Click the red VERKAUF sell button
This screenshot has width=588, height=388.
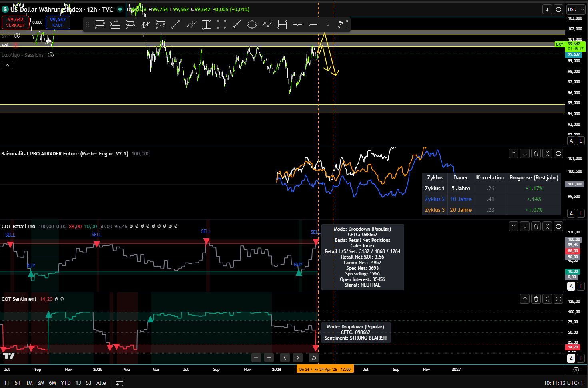[x=15, y=22]
